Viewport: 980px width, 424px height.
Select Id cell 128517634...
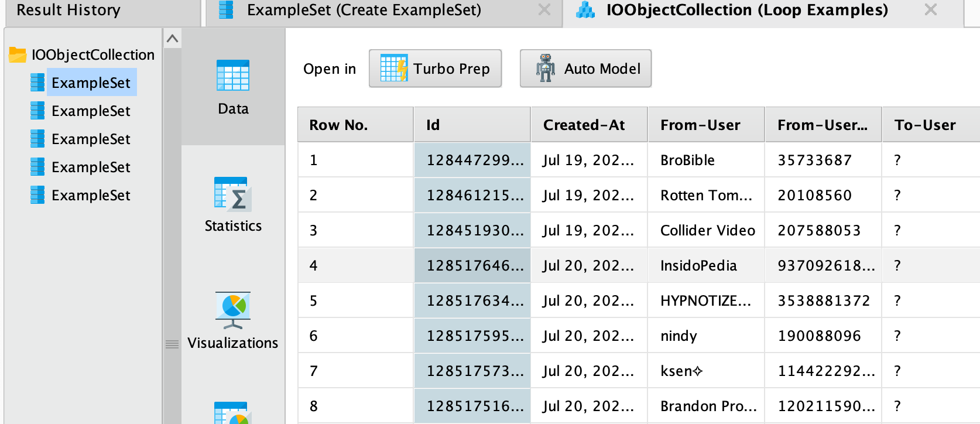coord(472,300)
